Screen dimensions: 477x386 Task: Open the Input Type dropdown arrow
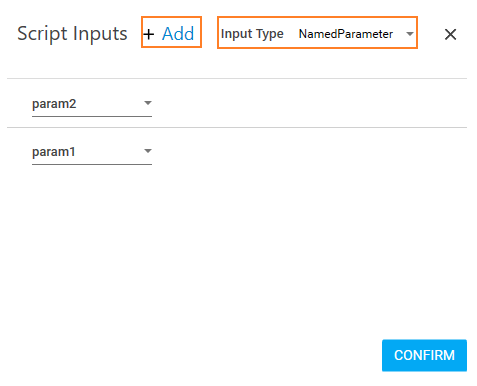pyautogui.click(x=410, y=34)
